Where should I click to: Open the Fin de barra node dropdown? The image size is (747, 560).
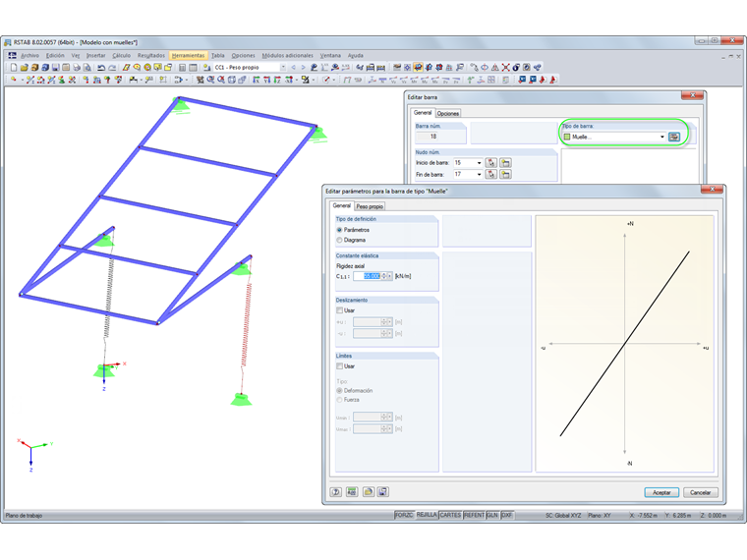[x=480, y=174]
